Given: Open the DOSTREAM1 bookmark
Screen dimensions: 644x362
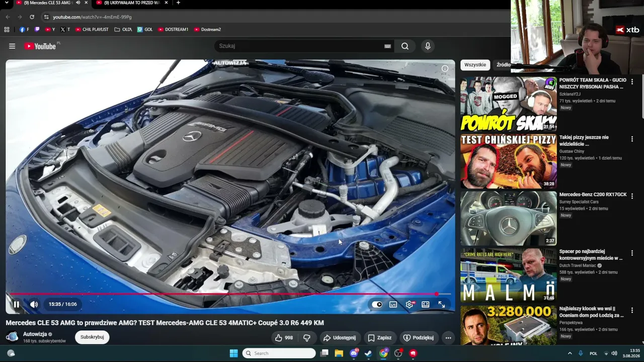Looking at the screenshot, I should point(173,30).
